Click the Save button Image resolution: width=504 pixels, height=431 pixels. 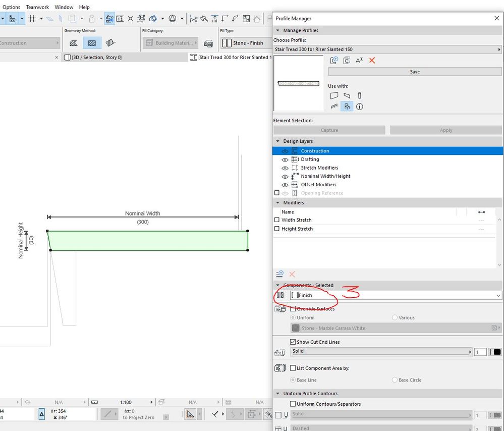tap(415, 72)
